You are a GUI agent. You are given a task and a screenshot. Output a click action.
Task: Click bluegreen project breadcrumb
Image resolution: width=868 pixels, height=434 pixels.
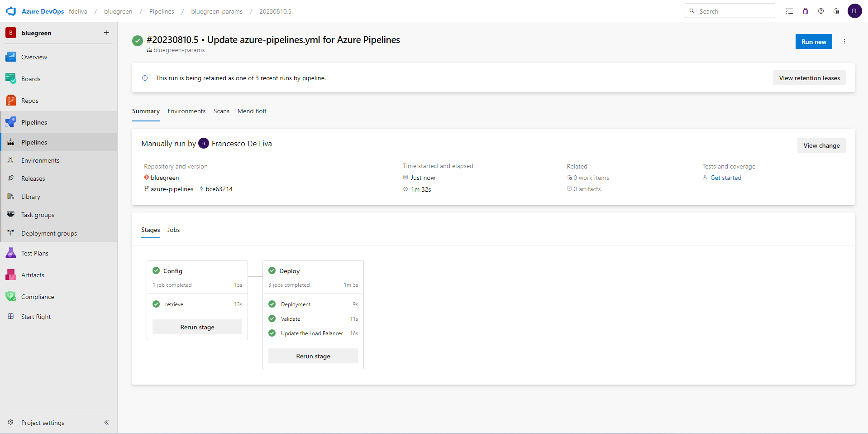[118, 11]
